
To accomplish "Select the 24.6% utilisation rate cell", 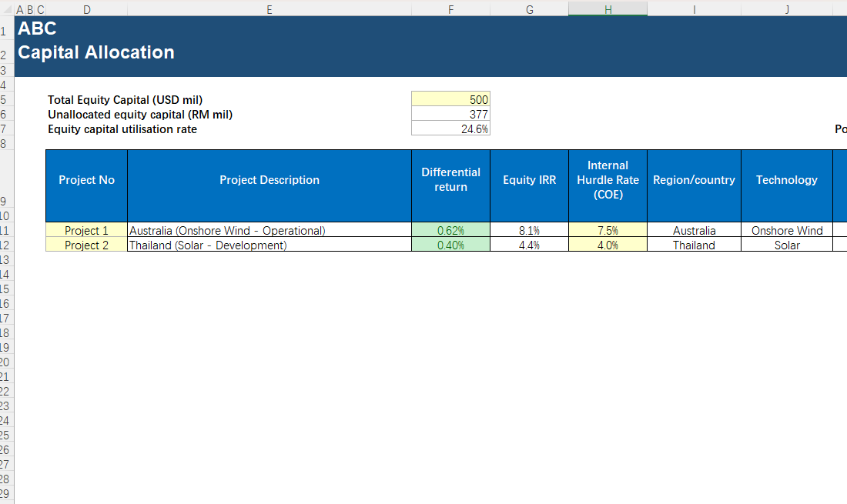I will [x=450, y=129].
